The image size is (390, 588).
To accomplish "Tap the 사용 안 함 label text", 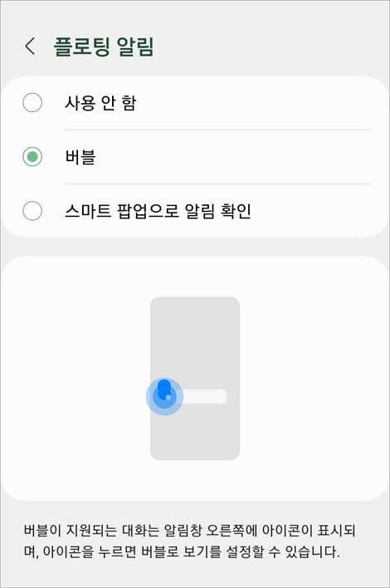I will [x=100, y=103].
